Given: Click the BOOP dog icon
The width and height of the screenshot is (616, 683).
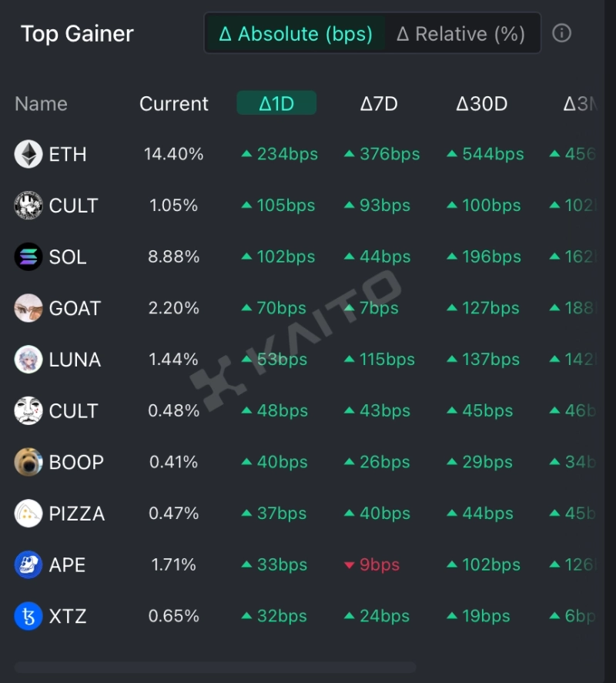Looking at the screenshot, I should click(28, 462).
